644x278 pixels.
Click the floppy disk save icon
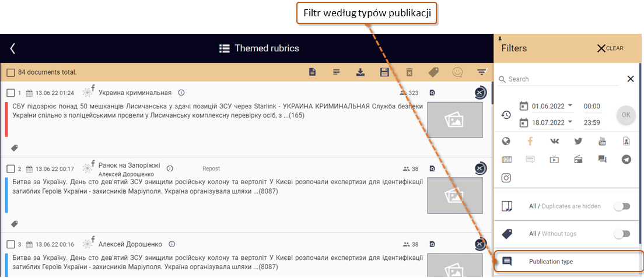coord(384,73)
